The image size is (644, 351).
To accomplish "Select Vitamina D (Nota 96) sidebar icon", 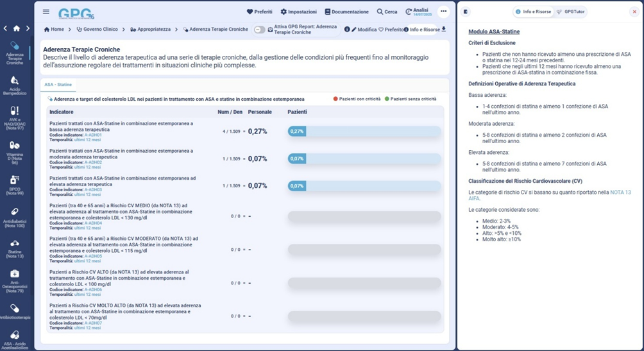I will pos(15,151).
